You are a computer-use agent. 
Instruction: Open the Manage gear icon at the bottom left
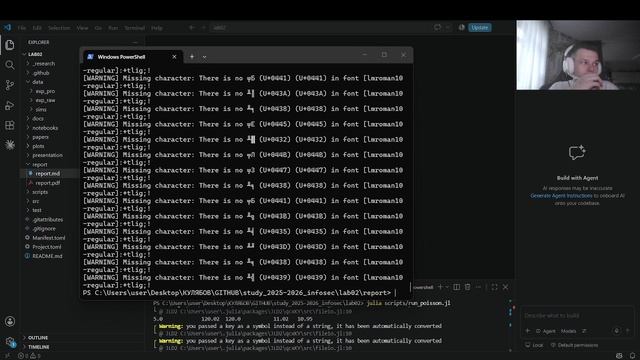click(10, 342)
